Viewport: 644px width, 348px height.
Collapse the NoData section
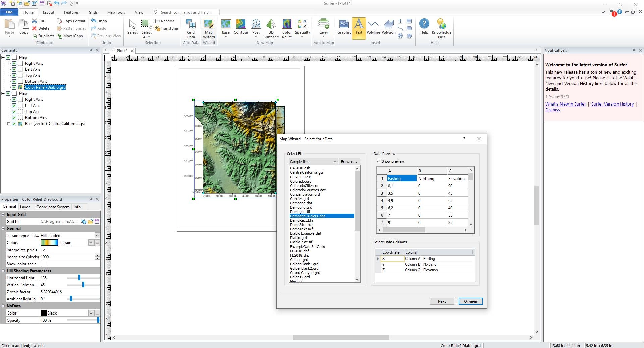coord(3,306)
